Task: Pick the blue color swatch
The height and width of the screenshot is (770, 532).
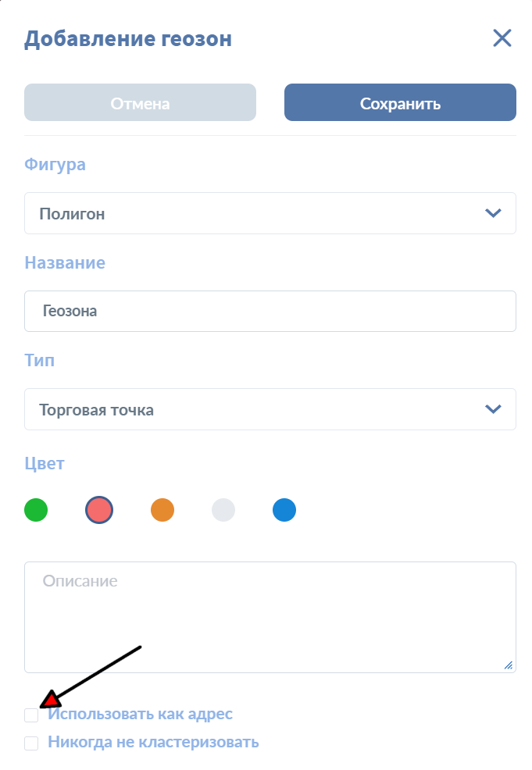Action: [284, 511]
